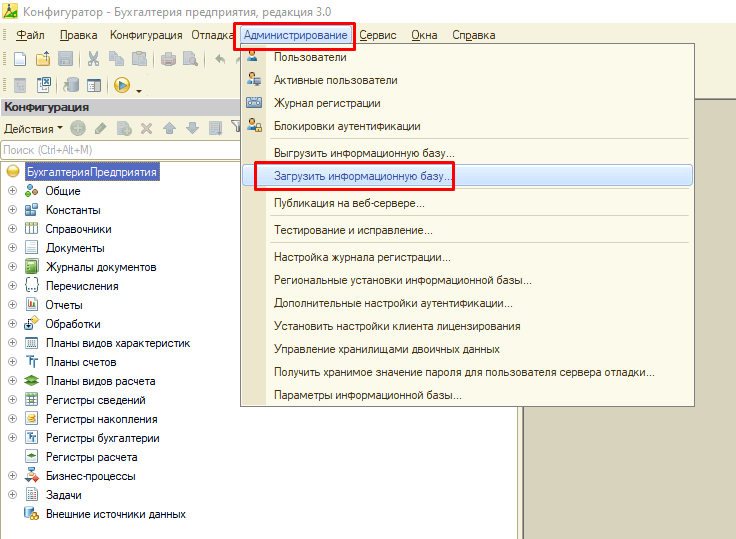The height and width of the screenshot is (539, 736).
Task: Select Активные пользователи menu entry
Action: pos(468,80)
